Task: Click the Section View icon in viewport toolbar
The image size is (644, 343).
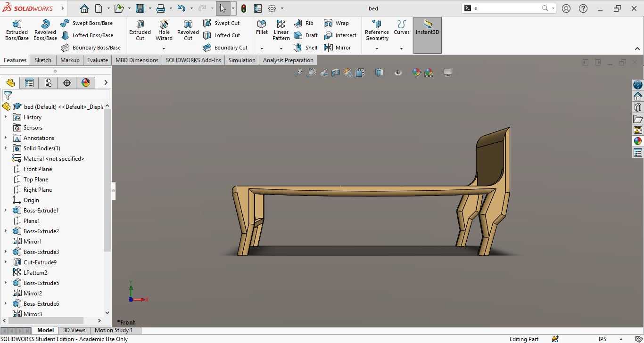Action: [x=336, y=73]
